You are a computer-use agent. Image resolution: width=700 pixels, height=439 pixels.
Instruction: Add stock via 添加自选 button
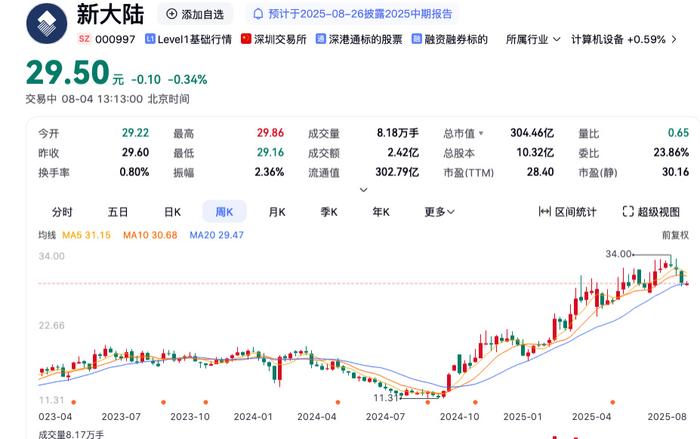pos(195,14)
